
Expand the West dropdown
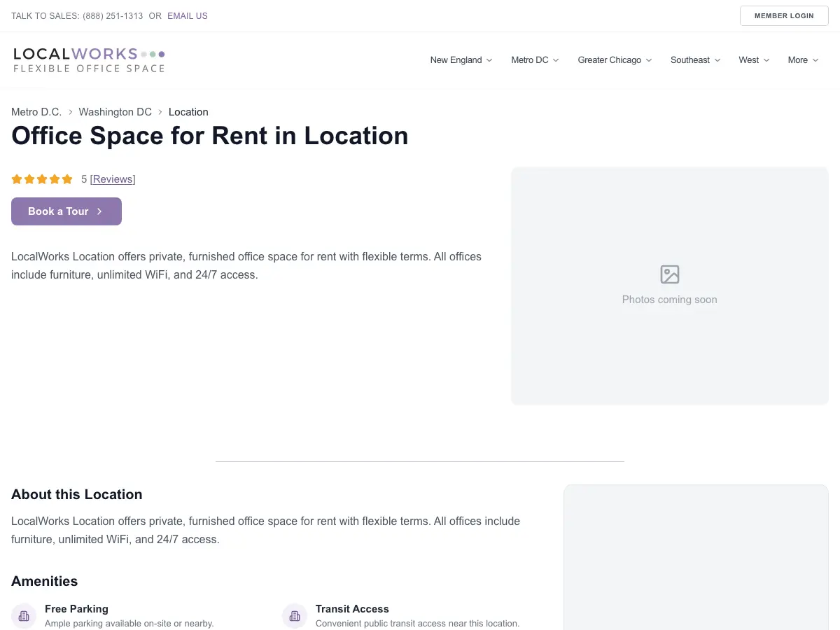click(754, 60)
